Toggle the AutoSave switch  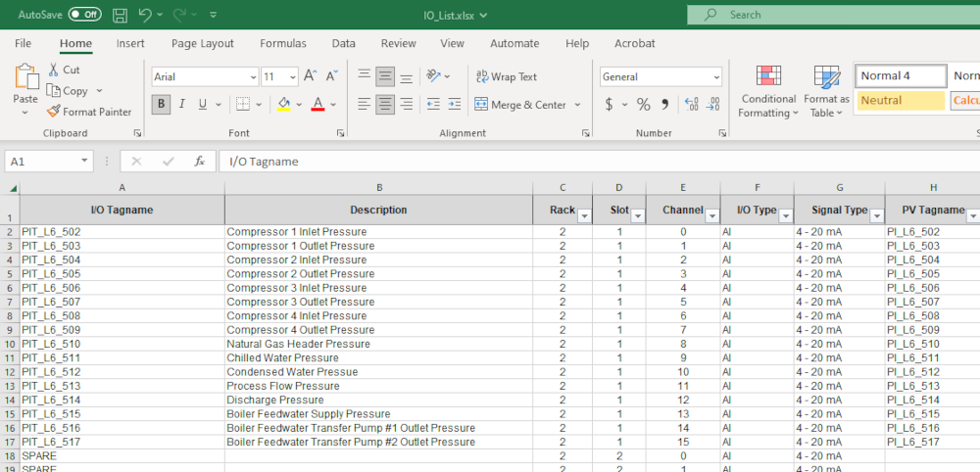(85, 15)
